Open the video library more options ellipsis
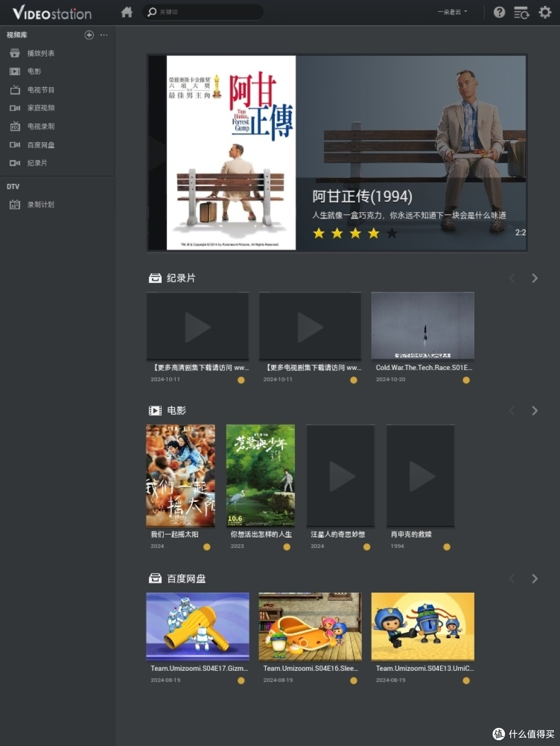560x746 pixels. tap(104, 35)
